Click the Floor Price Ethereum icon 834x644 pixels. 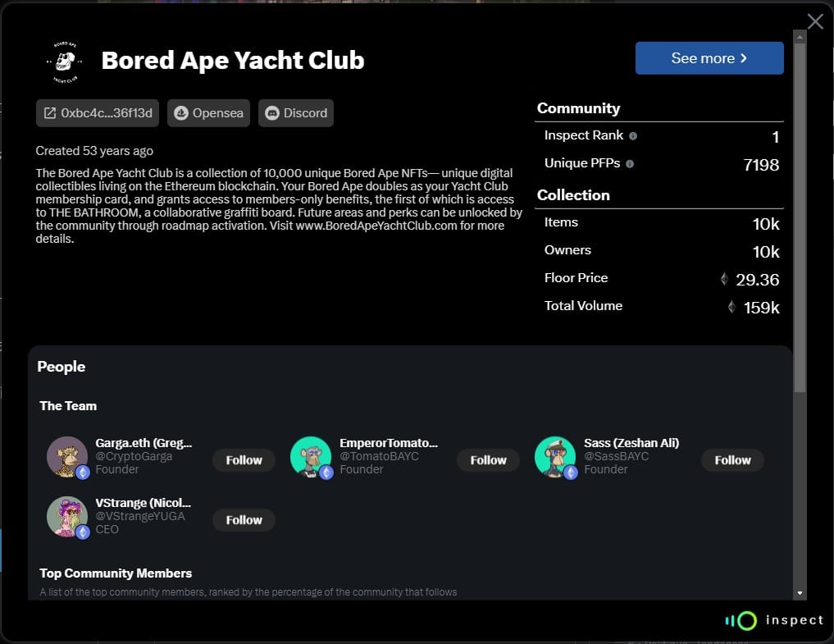pos(724,279)
